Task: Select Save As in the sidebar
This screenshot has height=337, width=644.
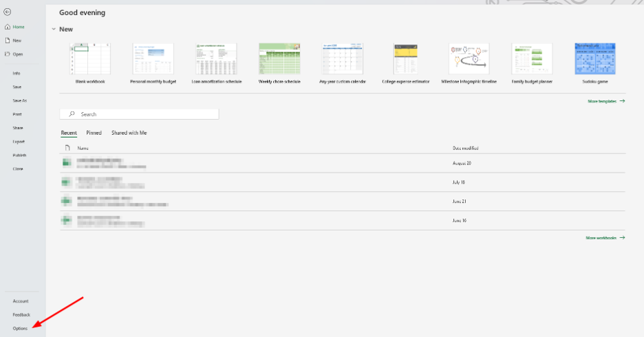Action: [x=19, y=100]
